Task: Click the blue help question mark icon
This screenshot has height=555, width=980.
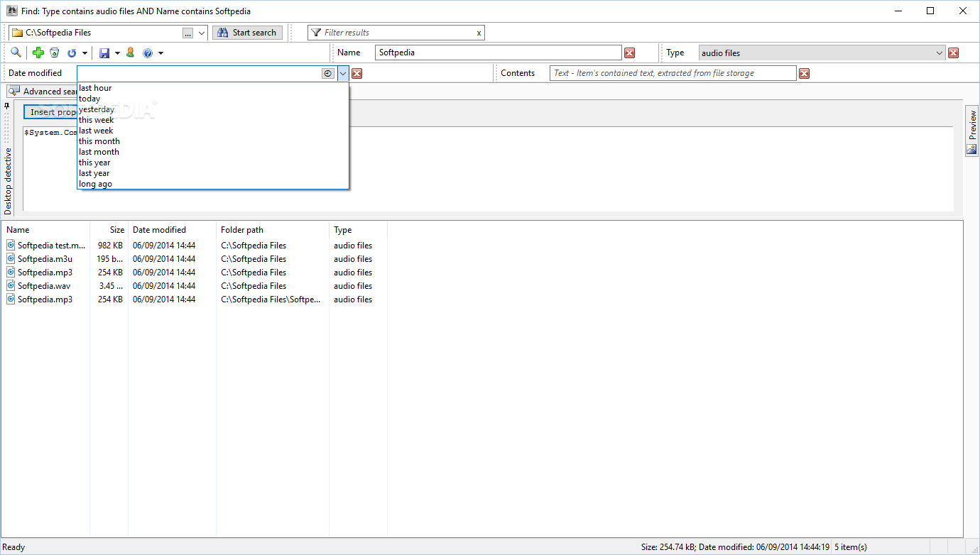Action: coord(148,53)
